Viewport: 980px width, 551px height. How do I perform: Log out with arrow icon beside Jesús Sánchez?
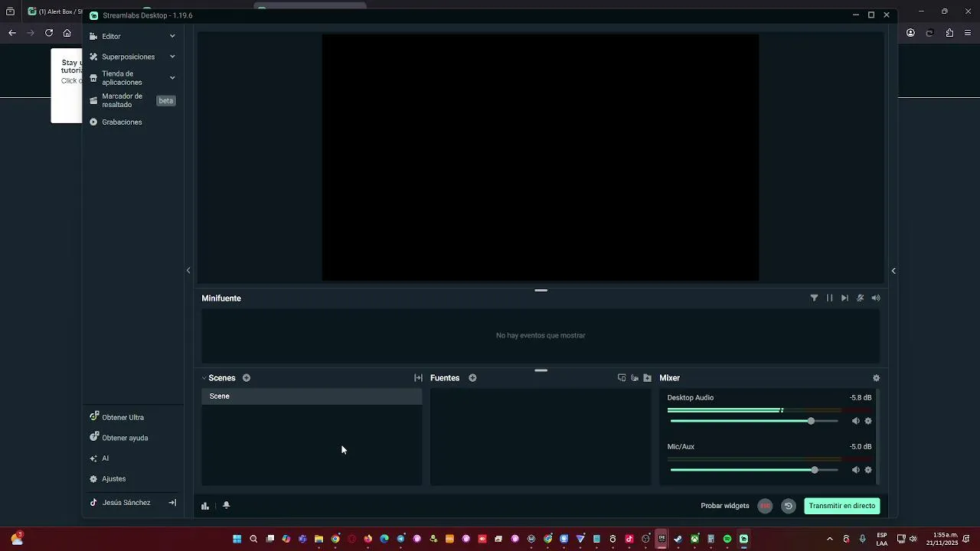172,503
